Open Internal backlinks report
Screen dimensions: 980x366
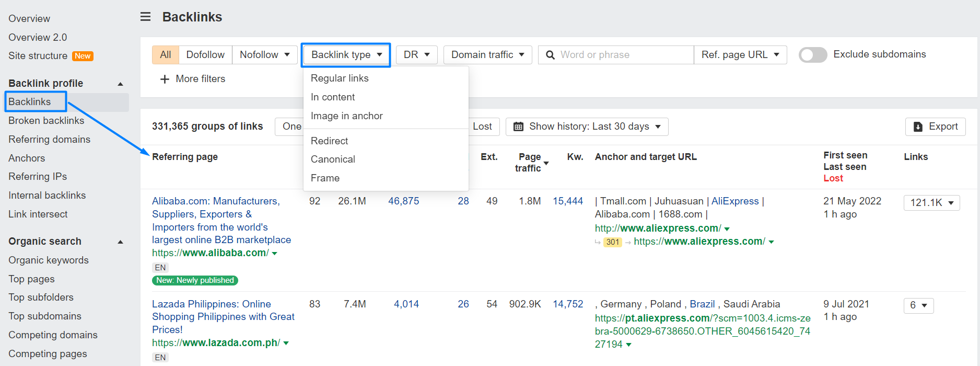[x=47, y=196]
